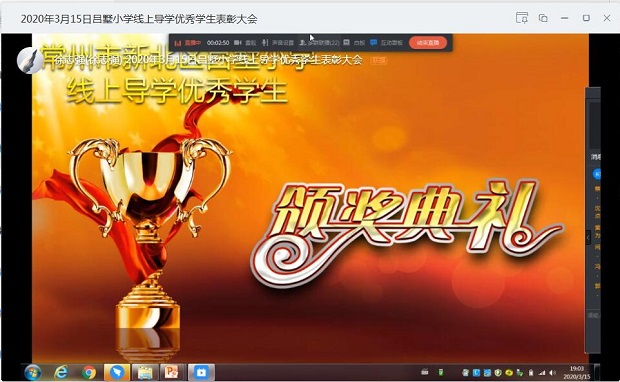620x382 pixels.
Task: Open the whiteboard tool
Action: click(354, 43)
